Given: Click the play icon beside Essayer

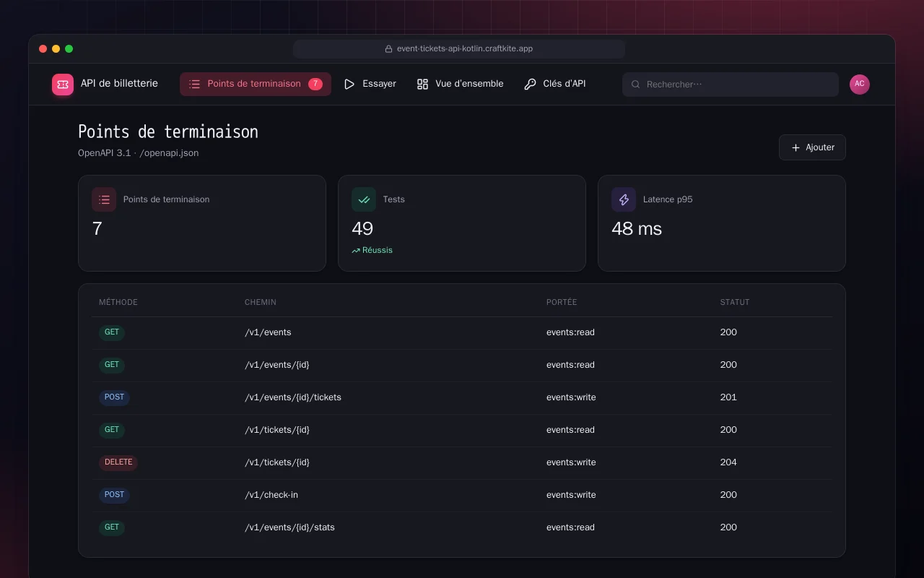Looking at the screenshot, I should pos(349,84).
